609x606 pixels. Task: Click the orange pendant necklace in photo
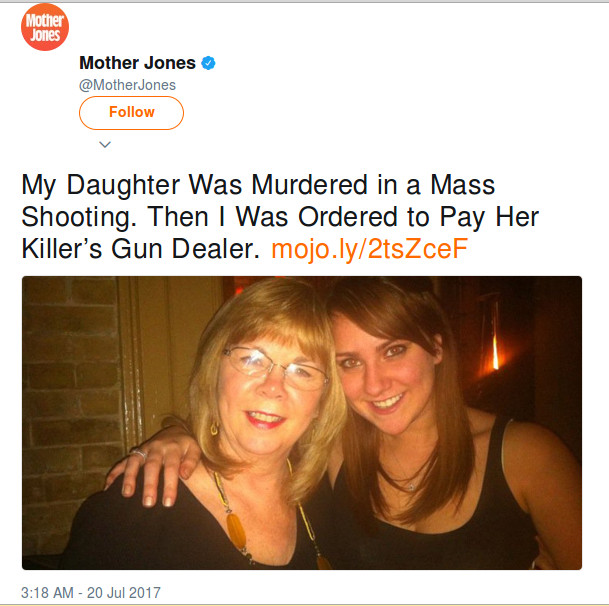[x=236, y=531]
